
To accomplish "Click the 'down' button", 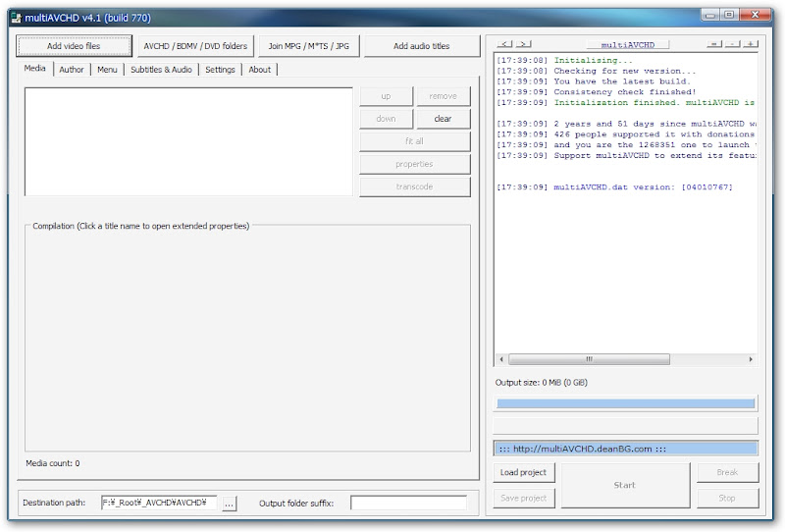I will pos(386,119).
